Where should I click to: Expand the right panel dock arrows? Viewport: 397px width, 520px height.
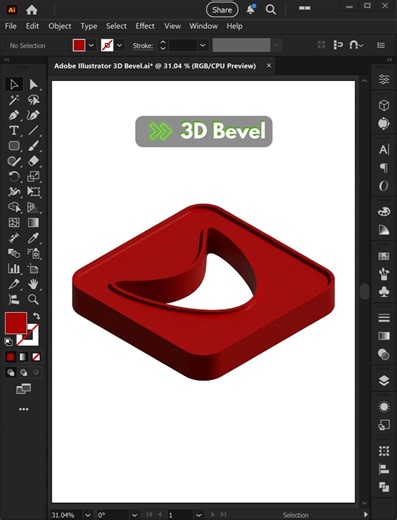coord(389,60)
